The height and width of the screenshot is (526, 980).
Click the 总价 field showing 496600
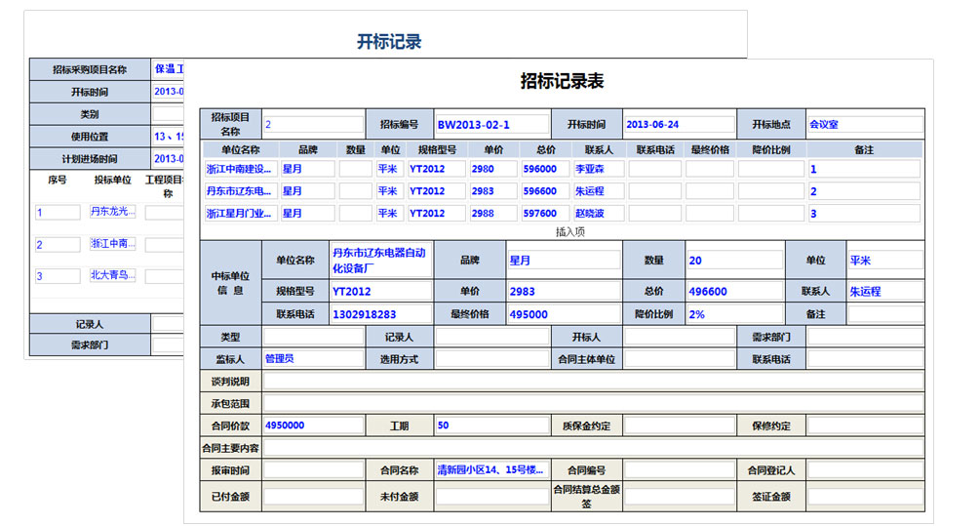735,291
